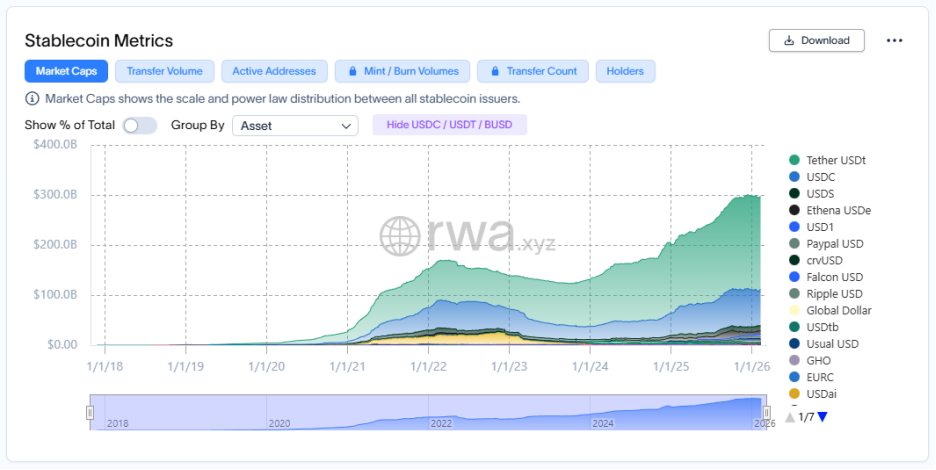
Task: Click previous legend page up arrow
Action: coord(790,417)
